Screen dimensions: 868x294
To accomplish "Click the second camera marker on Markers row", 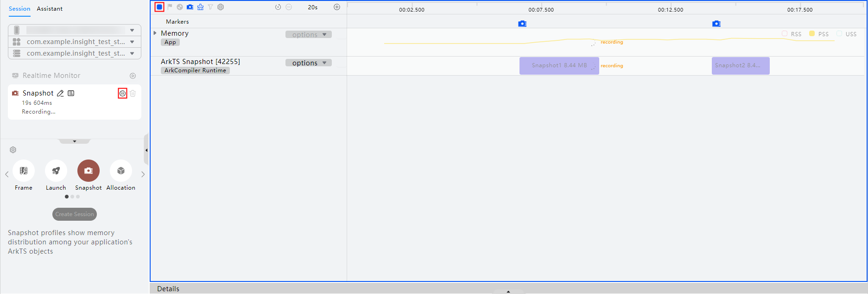I will click(x=716, y=24).
